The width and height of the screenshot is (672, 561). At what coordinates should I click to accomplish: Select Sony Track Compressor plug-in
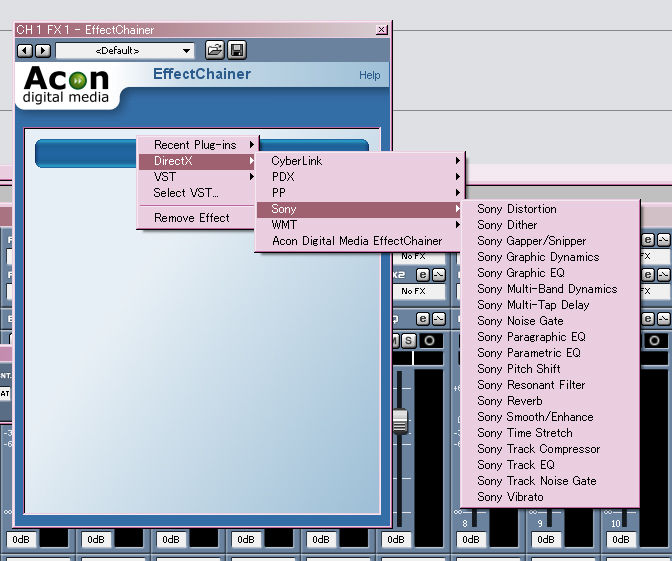tap(550, 449)
